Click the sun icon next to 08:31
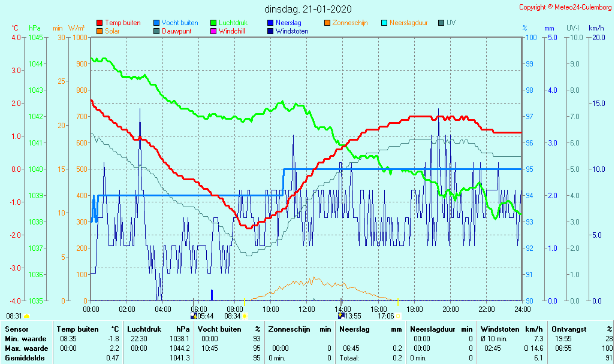This screenshot has width=615, height=364. 27,316
